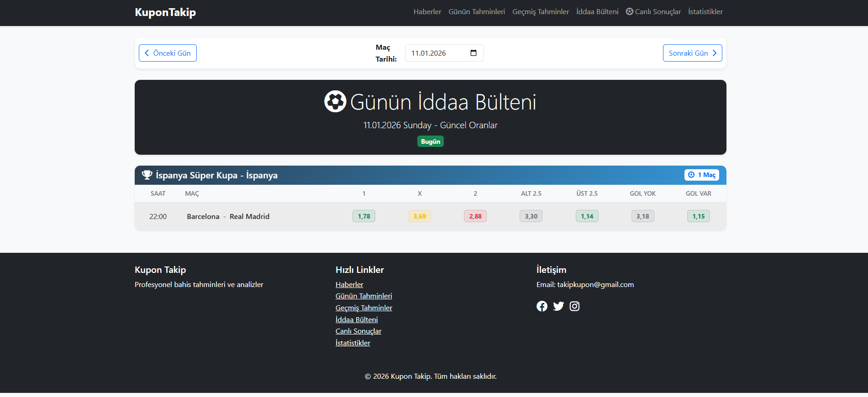This screenshot has height=397, width=868.
Task: Select ALT 2.5 odds 3,30
Action: [531, 216]
